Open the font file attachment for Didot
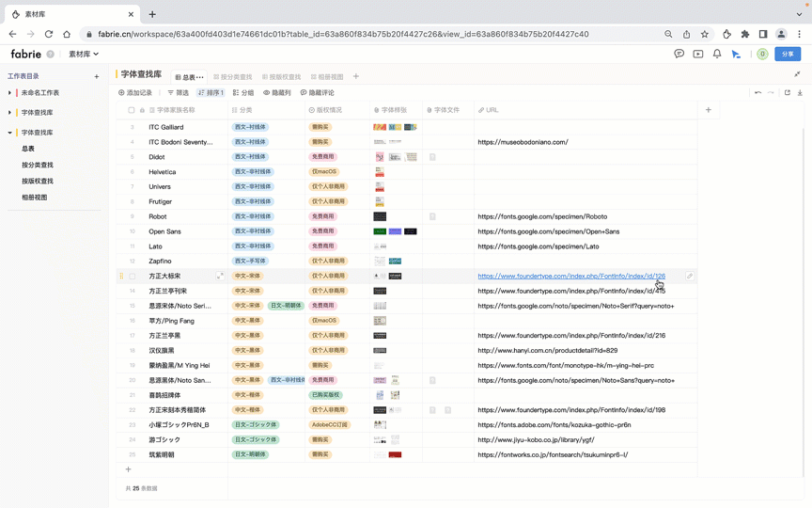This screenshot has width=812, height=508. 432,156
